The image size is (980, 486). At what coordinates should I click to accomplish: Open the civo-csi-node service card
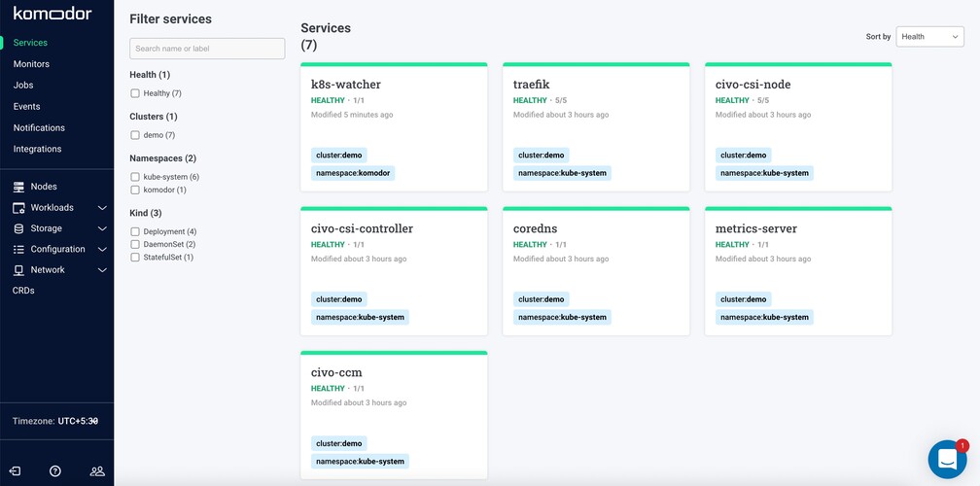pos(798,126)
